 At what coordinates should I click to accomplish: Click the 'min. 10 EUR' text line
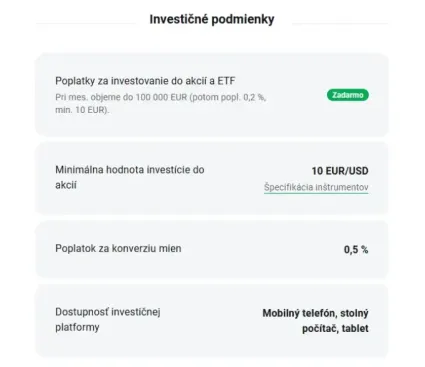pyautogui.click(x=82, y=110)
